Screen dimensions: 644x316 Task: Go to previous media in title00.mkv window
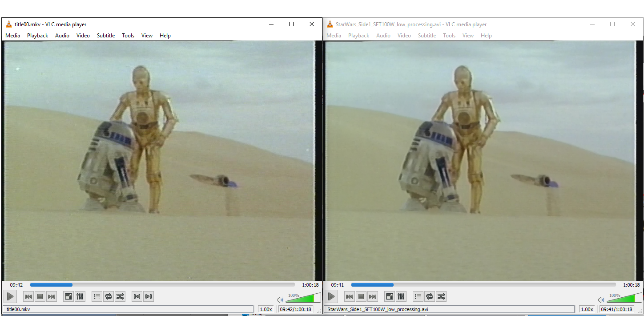(x=28, y=296)
